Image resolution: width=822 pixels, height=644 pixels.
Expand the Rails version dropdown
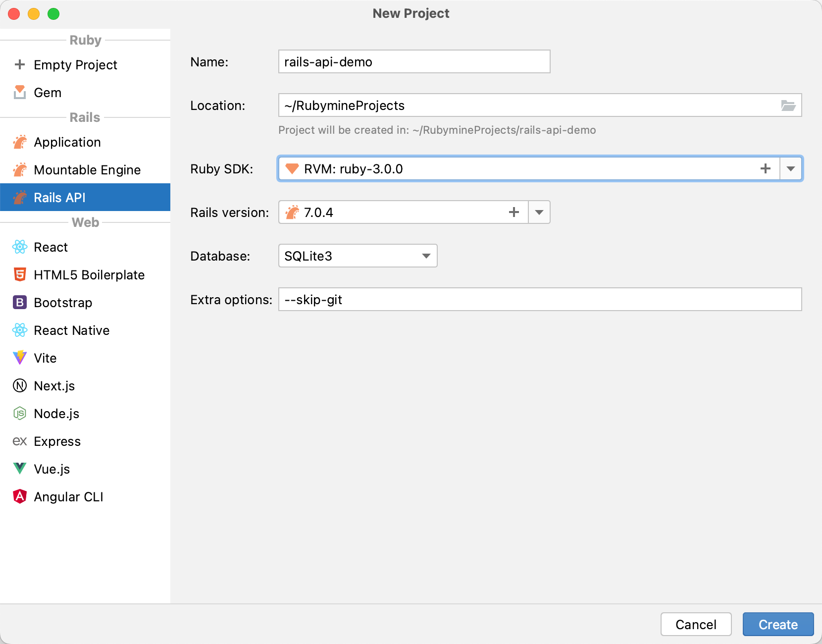point(539,212)
